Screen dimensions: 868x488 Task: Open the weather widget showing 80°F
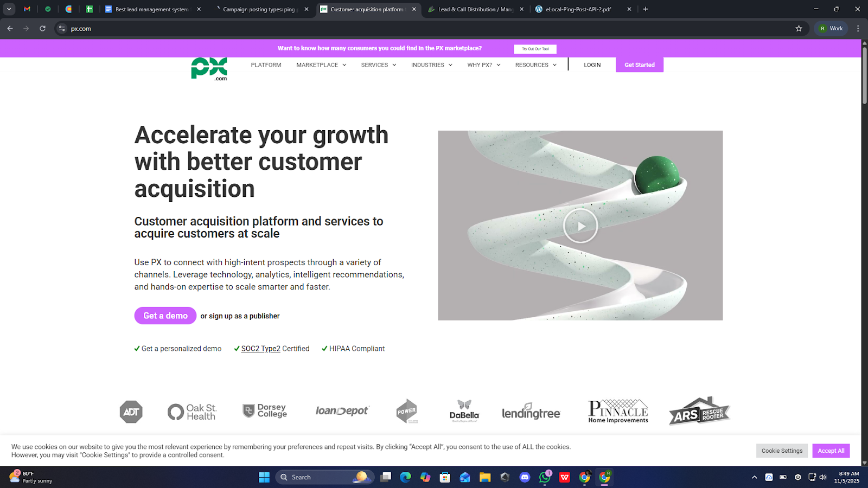click(x=31, y=477)
